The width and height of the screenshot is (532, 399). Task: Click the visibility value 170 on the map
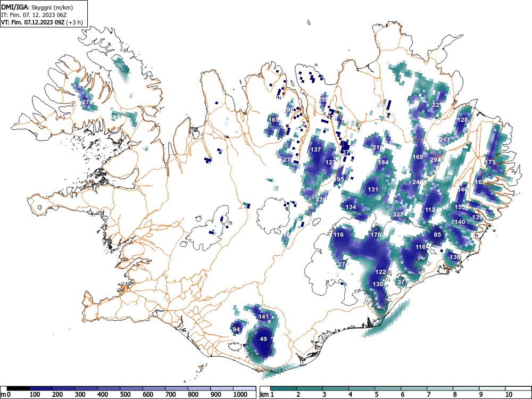tap(376, 235)
